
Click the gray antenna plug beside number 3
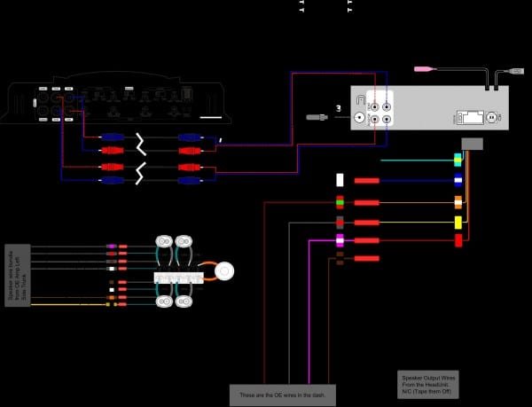(x=317, y=117)
